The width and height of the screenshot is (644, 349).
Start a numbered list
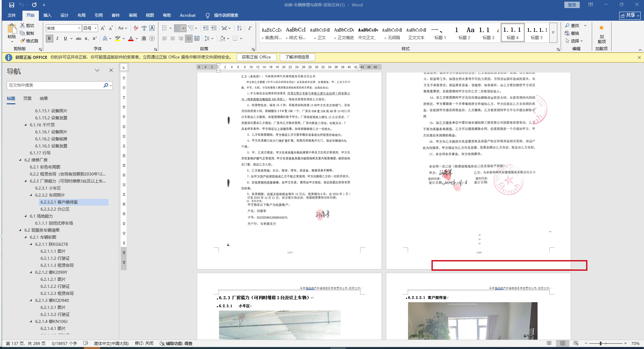(178, 28)
